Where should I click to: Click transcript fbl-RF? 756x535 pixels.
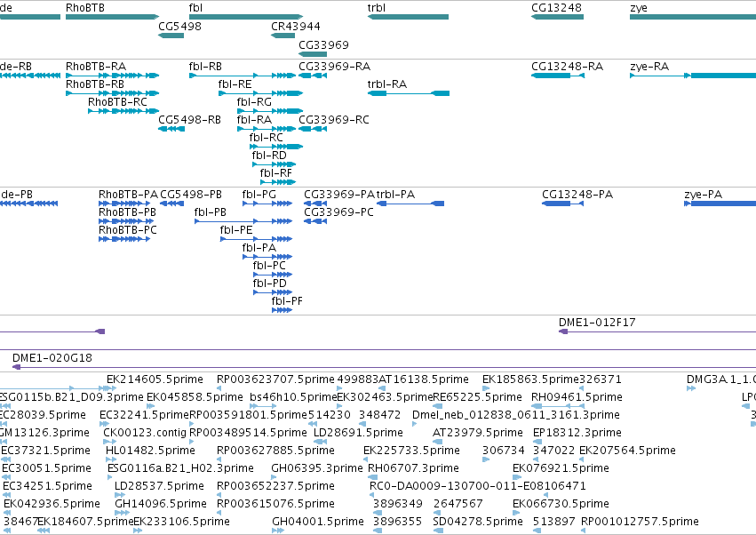pos(278,182)
